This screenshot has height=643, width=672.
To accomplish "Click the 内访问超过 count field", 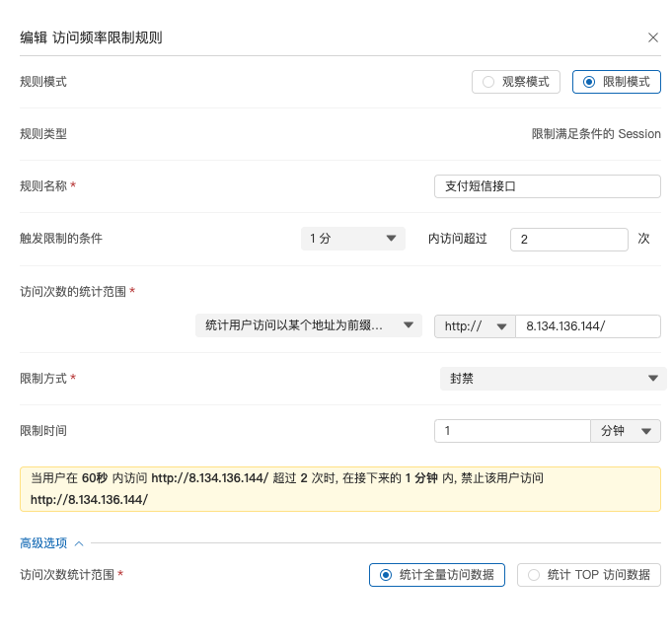I will coord(568,240).
